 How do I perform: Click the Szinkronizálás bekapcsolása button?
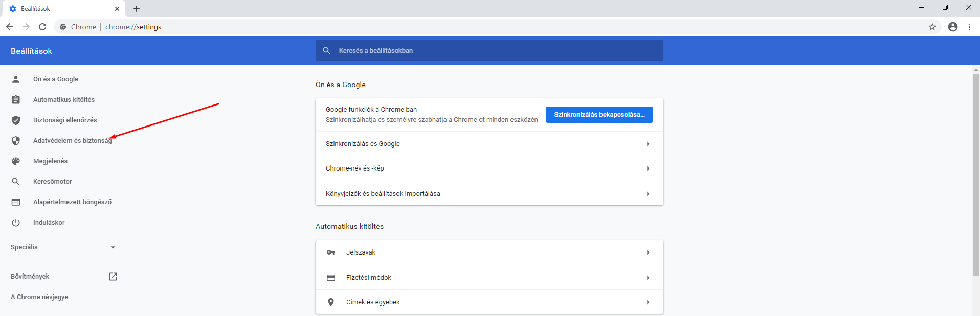pos(599,115)
